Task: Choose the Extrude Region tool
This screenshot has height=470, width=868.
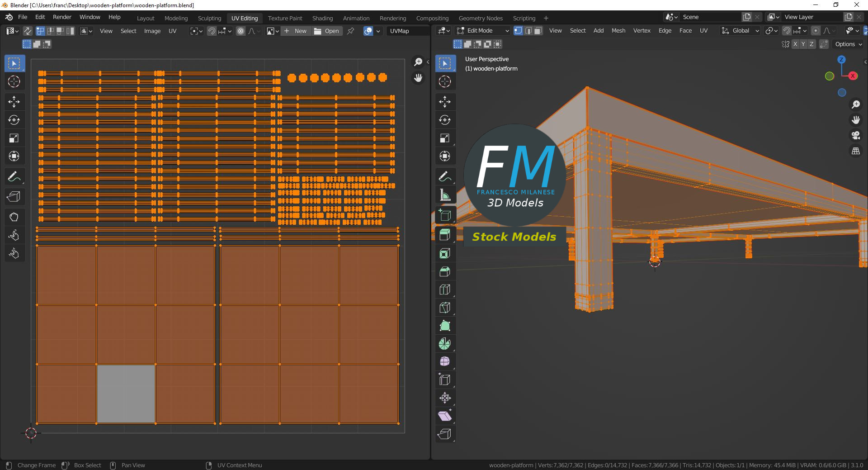Action: click(445, 235)
